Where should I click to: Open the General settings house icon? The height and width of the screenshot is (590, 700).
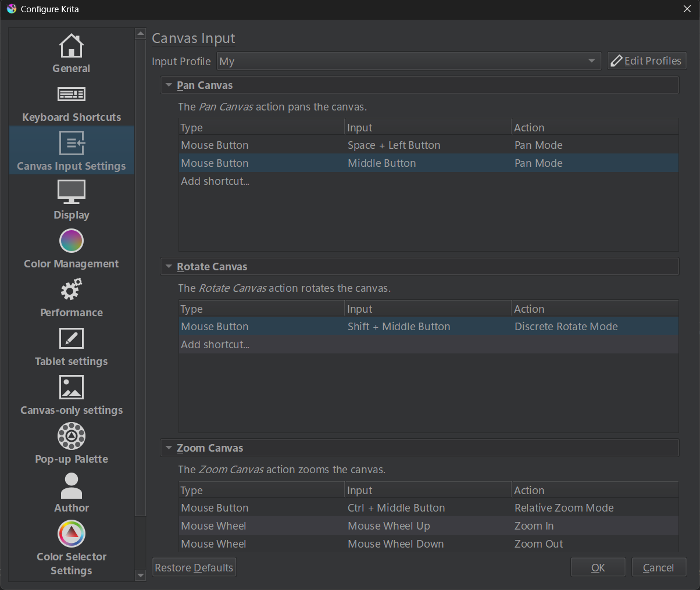tap(72, 46)
